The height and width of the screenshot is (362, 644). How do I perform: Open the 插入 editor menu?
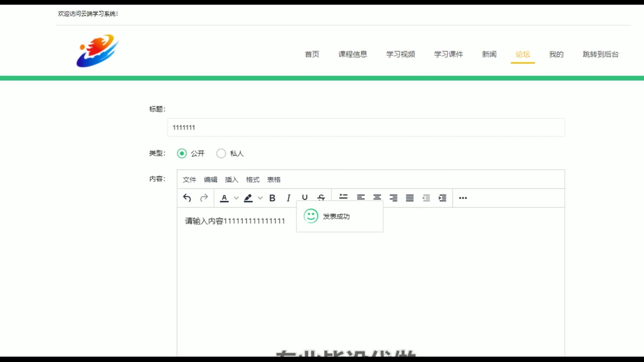(231, 180)
